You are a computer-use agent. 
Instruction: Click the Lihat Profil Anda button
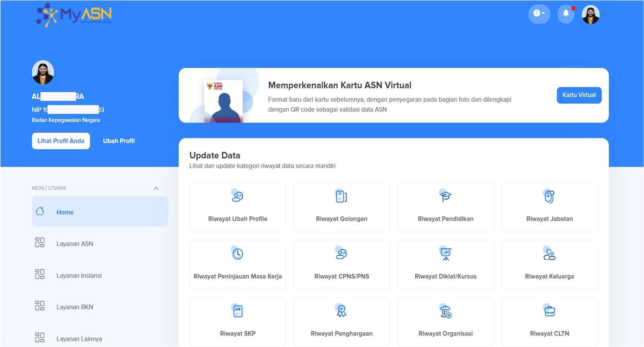coord(61,141)
